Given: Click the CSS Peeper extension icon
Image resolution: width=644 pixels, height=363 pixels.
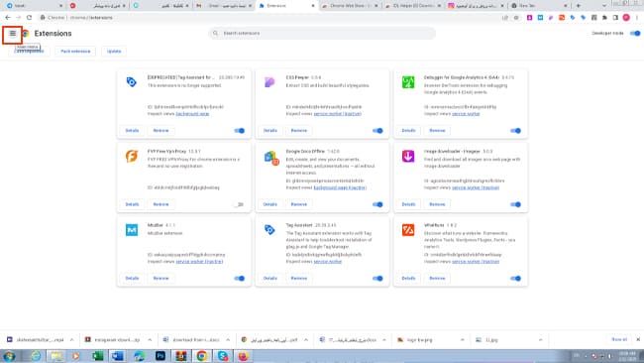Looking at the screenshot, I should 269,82.
